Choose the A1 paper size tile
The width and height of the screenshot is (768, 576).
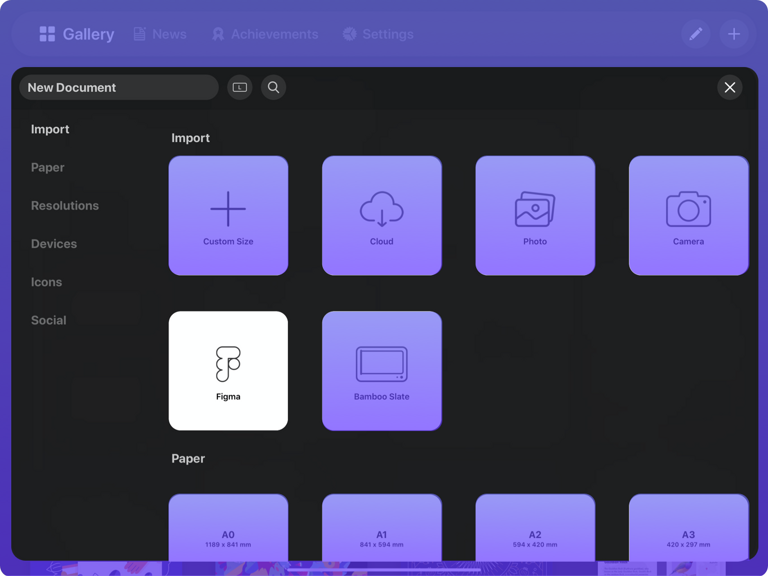[382, 528]
